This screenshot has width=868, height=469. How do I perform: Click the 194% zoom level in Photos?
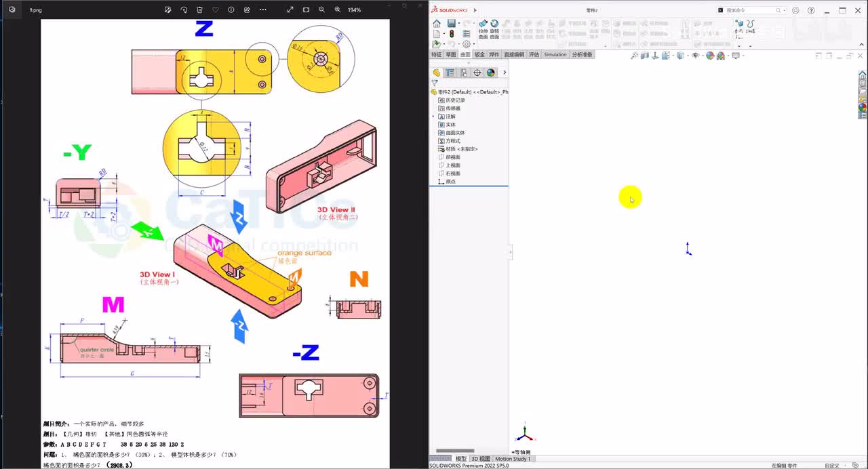click(354, 10)
